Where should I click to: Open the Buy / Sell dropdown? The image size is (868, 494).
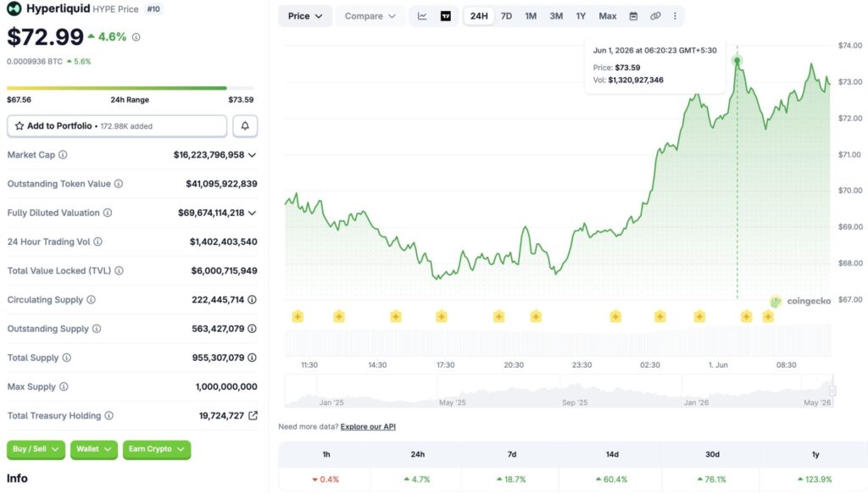click(x=36, y=449)
